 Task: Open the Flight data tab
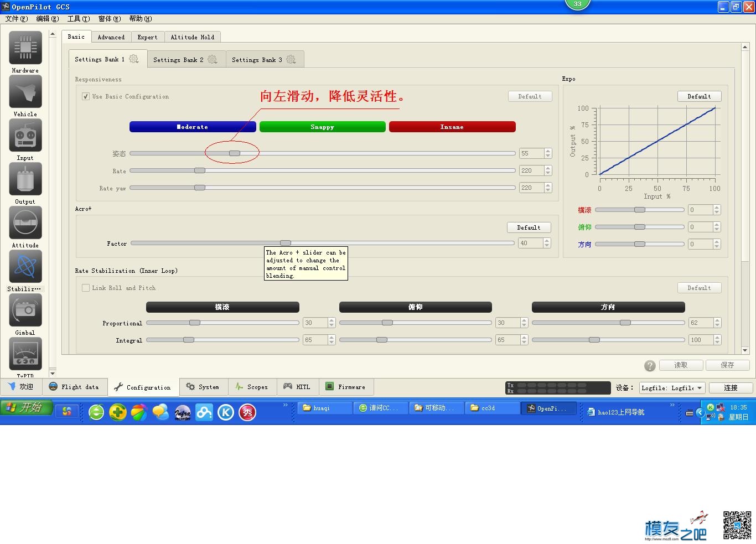74,387
